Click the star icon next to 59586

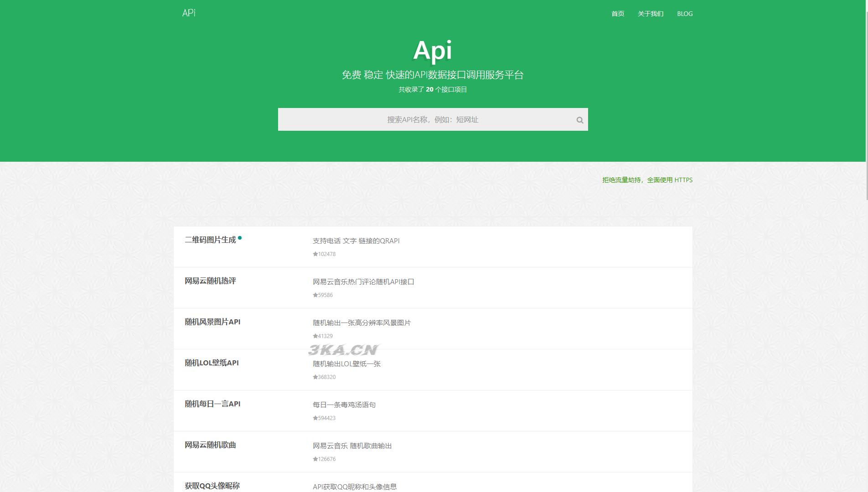(x=315, y=295)
